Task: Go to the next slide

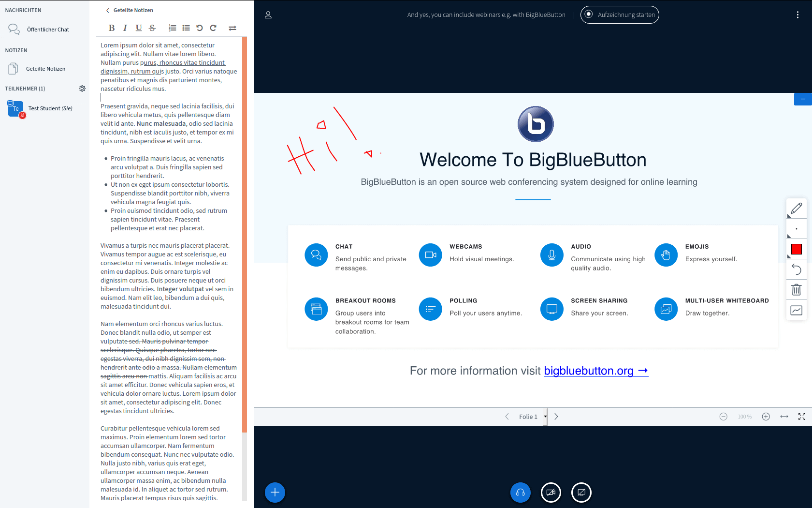Action: coord(556,417)
